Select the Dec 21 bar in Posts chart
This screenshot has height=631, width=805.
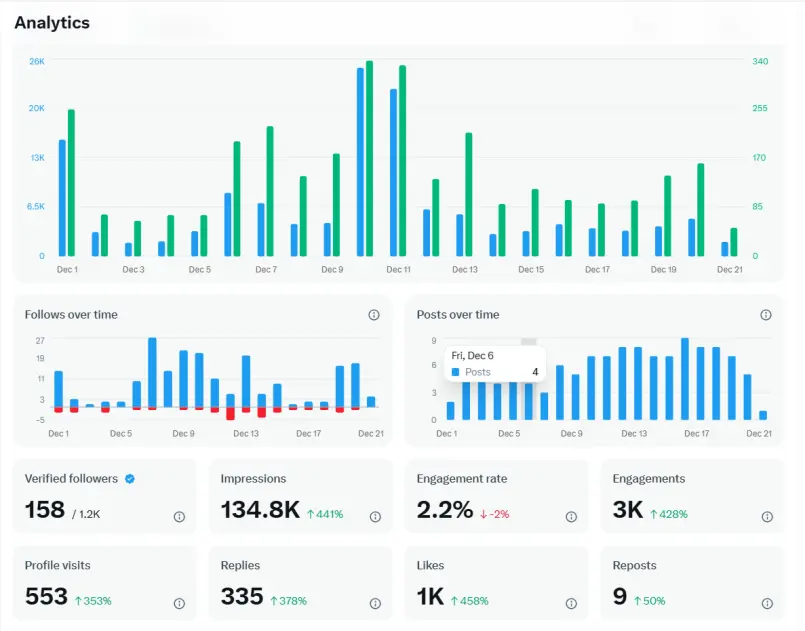coord(763,415)
